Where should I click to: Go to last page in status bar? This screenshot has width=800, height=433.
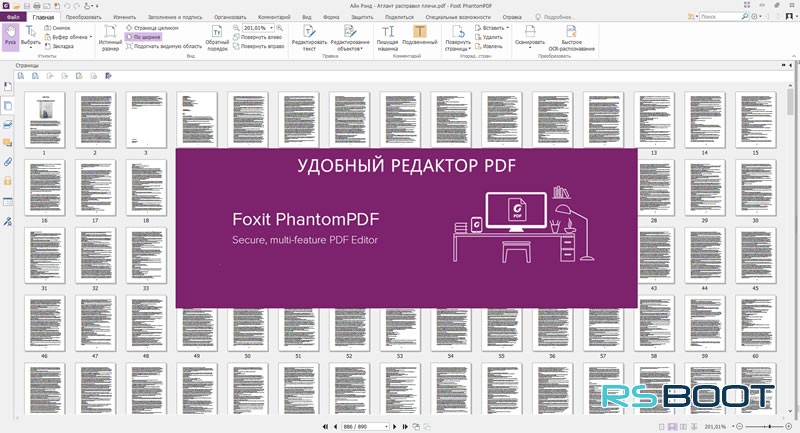pyautogui.click(x=405, y=426)
